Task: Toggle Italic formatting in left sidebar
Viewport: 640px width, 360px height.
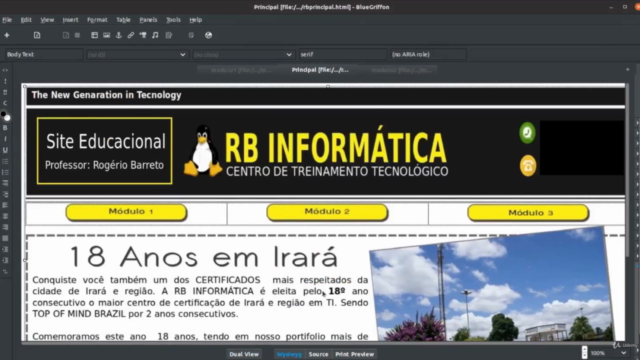Action: tap(5, 139)
